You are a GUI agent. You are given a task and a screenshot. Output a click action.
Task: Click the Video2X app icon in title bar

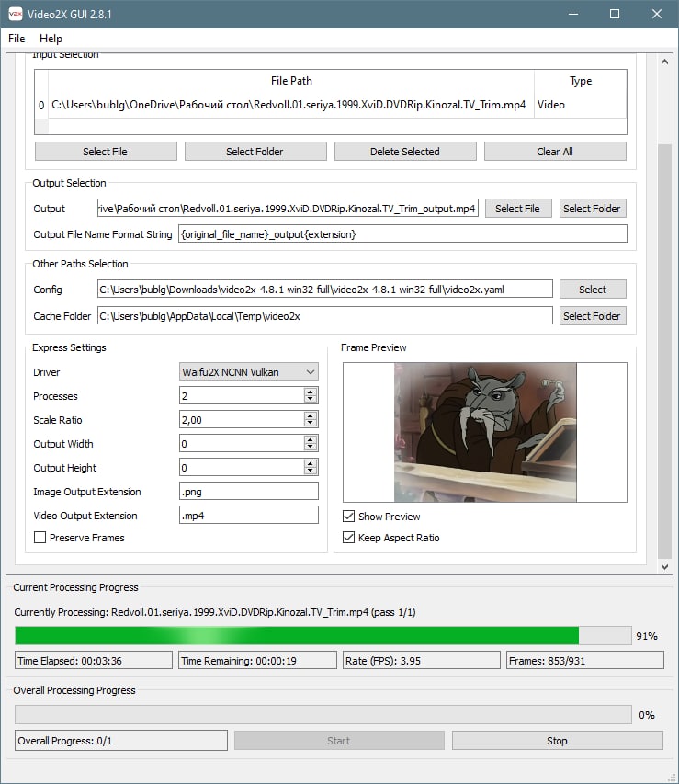coord(16,14)
